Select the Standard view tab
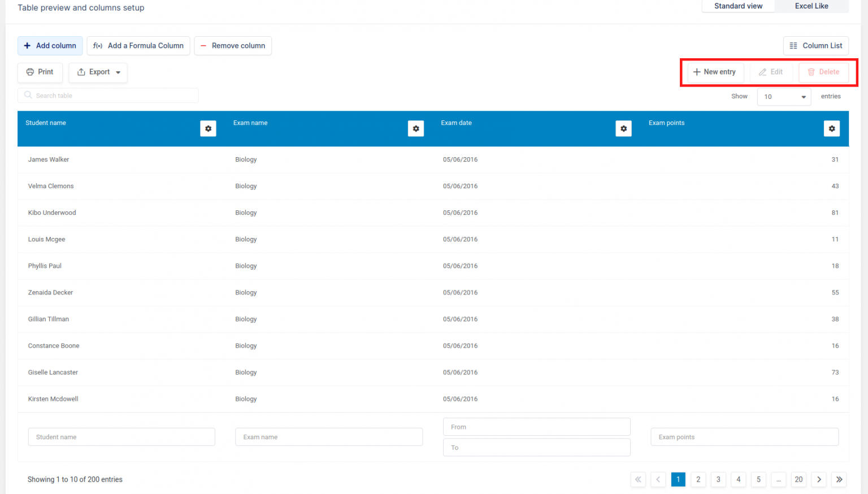The width and height of the screenshot is (868, 494). point(738,6)
